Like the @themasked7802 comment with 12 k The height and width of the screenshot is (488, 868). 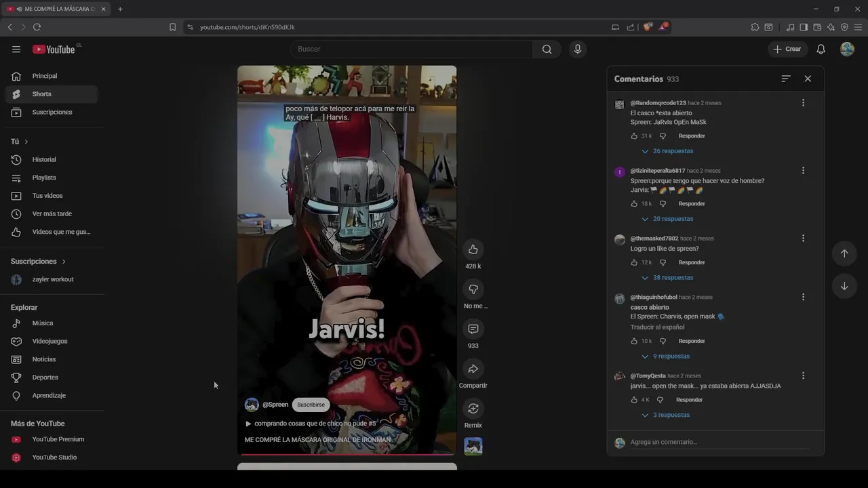pos(634,262)
